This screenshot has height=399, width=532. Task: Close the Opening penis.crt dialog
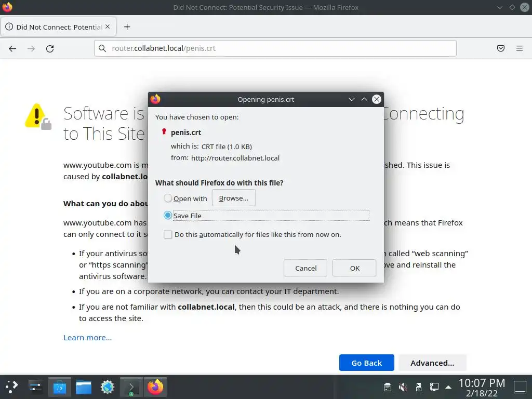pos(377,99)
